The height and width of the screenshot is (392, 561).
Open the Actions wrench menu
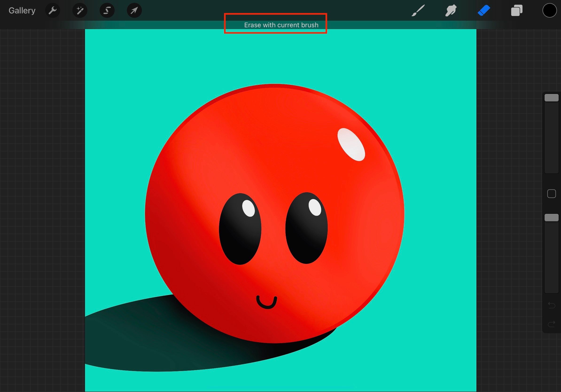click(x=53, y=11)
